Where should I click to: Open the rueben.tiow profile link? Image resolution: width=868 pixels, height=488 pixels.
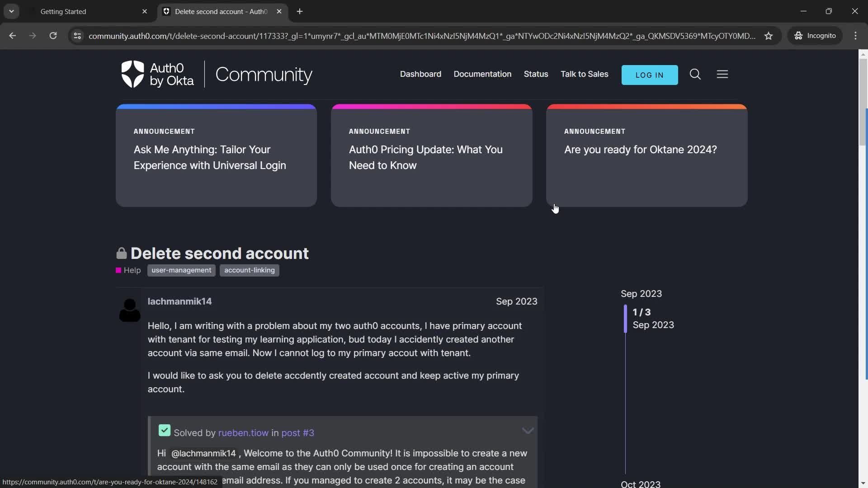[x=243, y=433]
